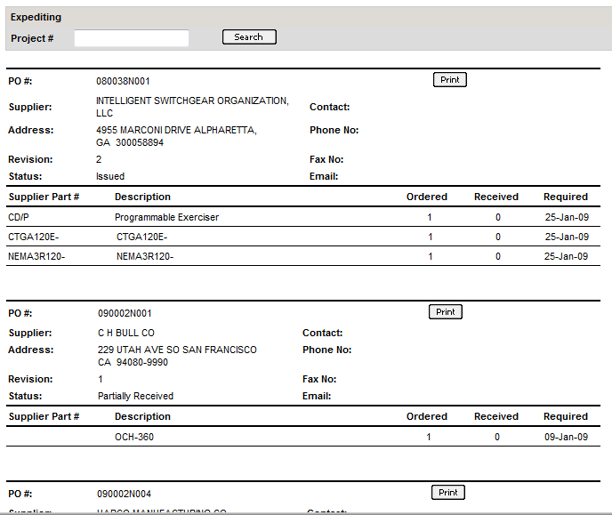This screenshot has height=515, width=612.
Task: Select the CTGA120E- supplier part number
Action: [x=34, y=237]
